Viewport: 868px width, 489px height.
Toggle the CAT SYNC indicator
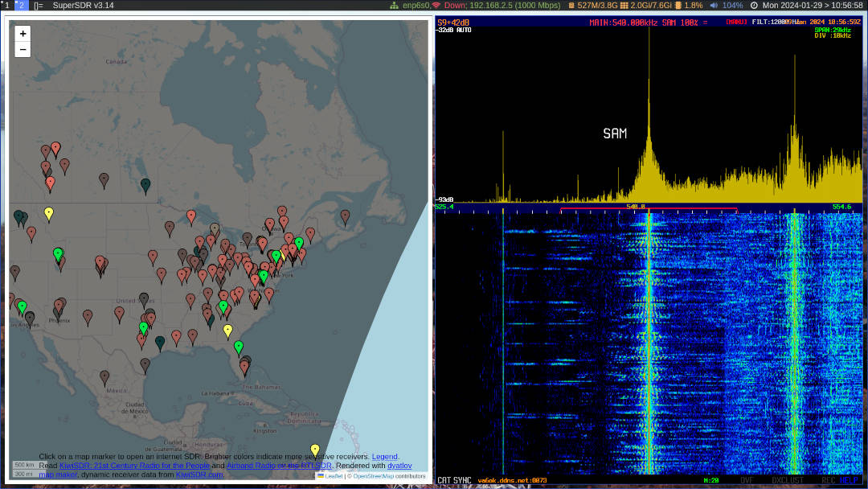click(x=454, y=480)
